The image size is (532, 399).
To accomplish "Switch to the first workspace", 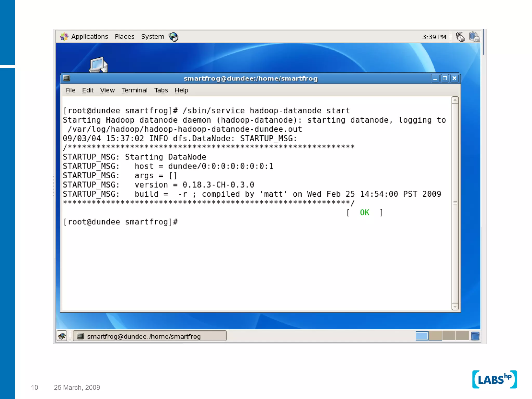I will coord(422,336).
